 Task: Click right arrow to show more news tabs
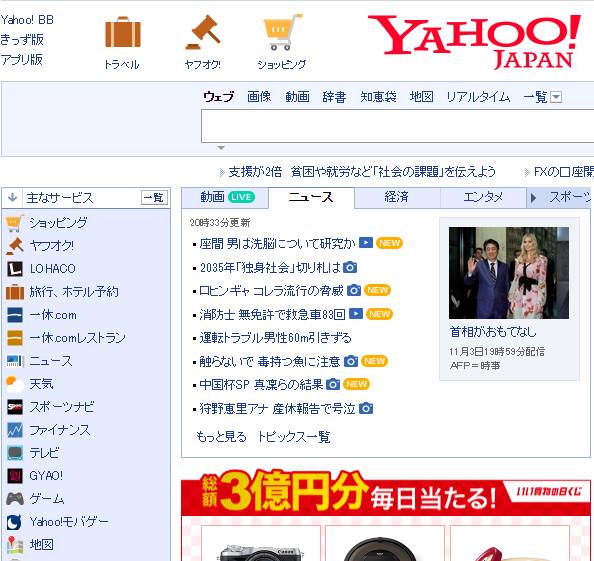click(533, 198)
